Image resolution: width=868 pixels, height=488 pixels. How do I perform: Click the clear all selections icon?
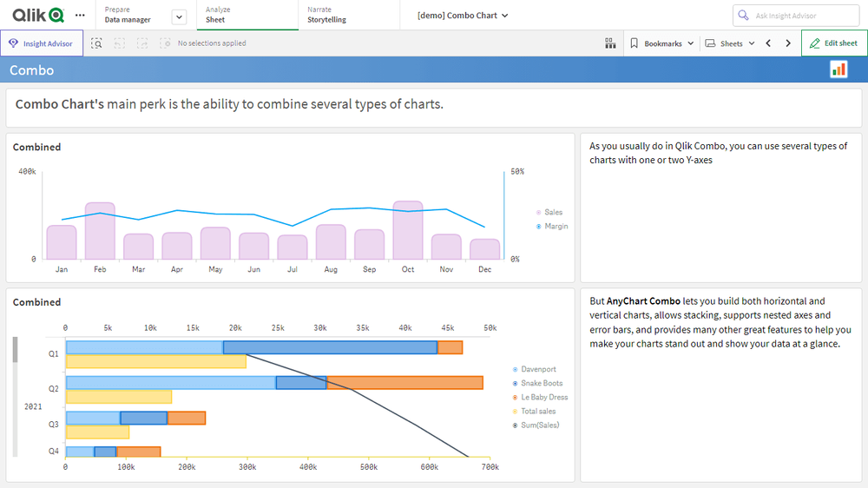tap(165, 43)
